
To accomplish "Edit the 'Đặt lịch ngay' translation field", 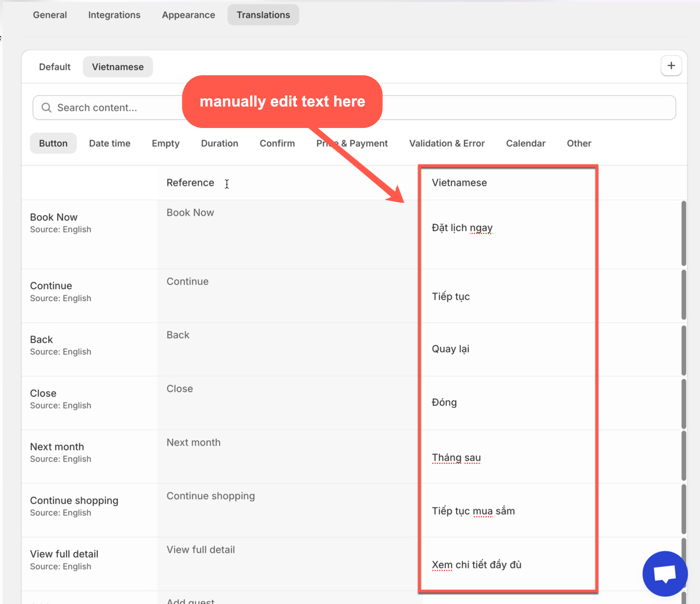I will [462, 228].
